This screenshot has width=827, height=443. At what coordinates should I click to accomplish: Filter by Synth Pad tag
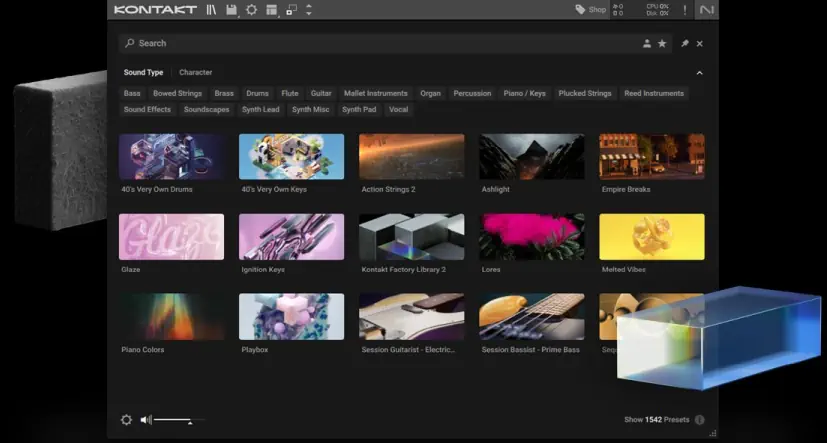359,110
